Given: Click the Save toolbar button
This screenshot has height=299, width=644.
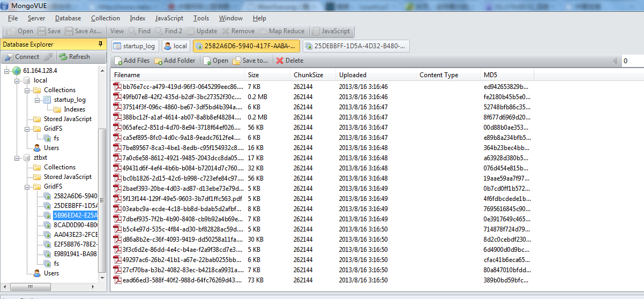Looking at the screenshot, I should [x=49, y=31].
